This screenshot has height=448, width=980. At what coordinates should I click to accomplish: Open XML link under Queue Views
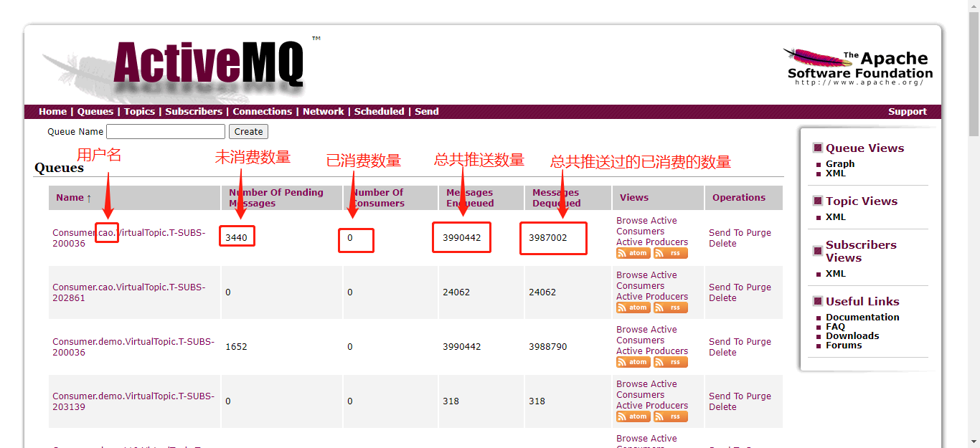click(836, 173)
